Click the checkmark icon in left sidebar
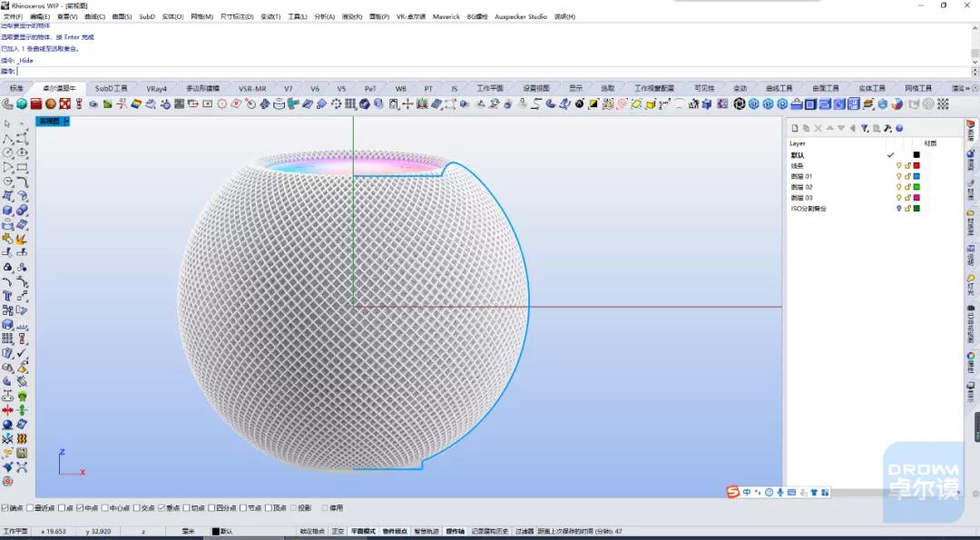This screenshot has height=540, width=980. pyautogui.click(x=22, y=353)
